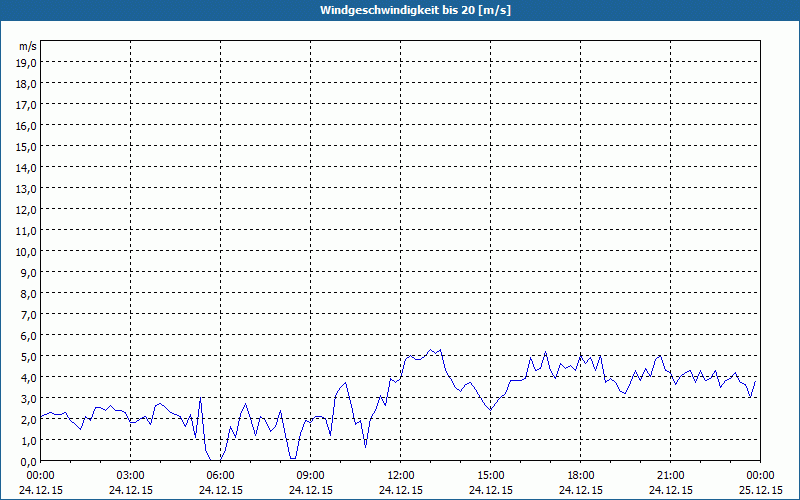Click the 24.12.15 date under 18:00
This screenshot has width=800, height=500.
point(581,490)
